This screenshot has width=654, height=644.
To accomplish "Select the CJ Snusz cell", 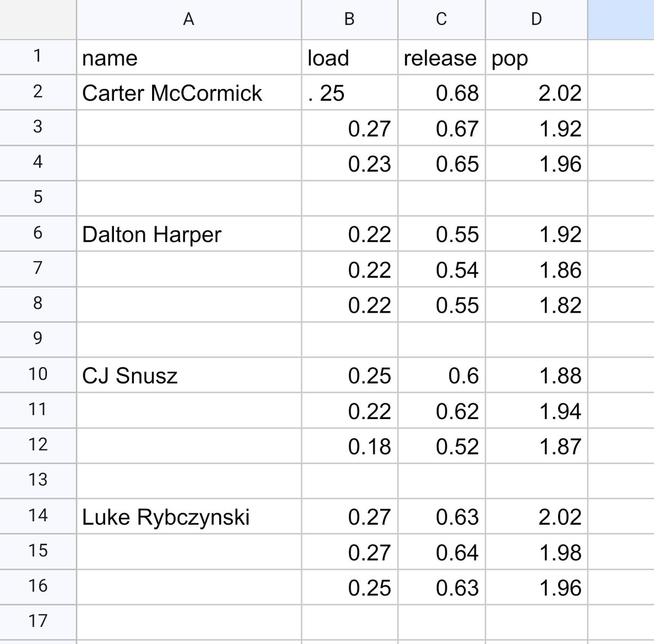I will point(189,375).
